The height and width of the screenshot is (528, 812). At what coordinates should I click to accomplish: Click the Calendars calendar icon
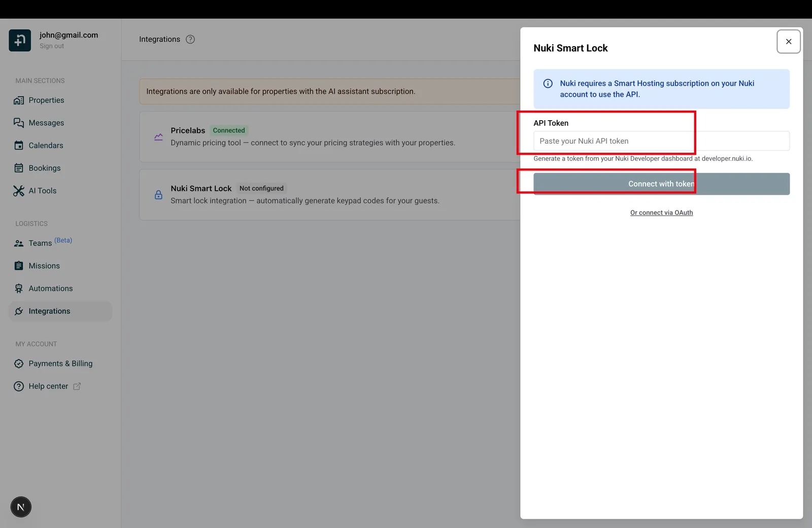[x=19, y=146]
